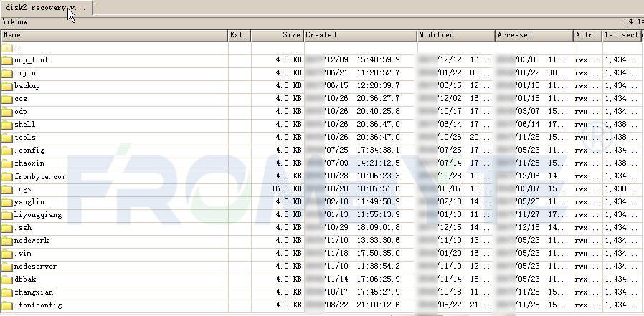Click the shell folder icon
Screen dimensions: 644x316
pos(7,125)
